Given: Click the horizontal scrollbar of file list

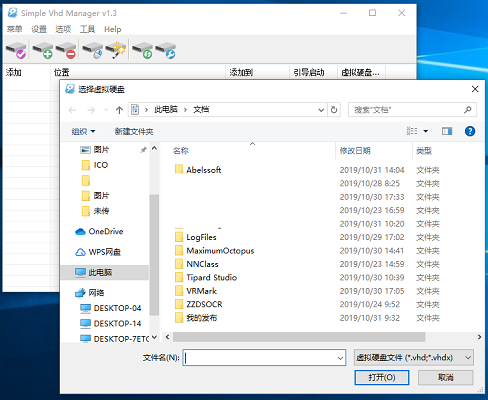Looking at the screenshot, I should 299,337.
